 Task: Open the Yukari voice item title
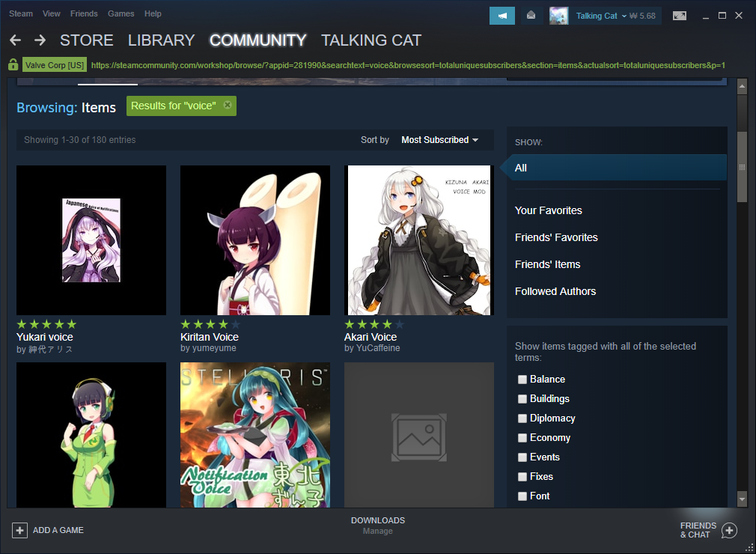click(x=45, y=337)
